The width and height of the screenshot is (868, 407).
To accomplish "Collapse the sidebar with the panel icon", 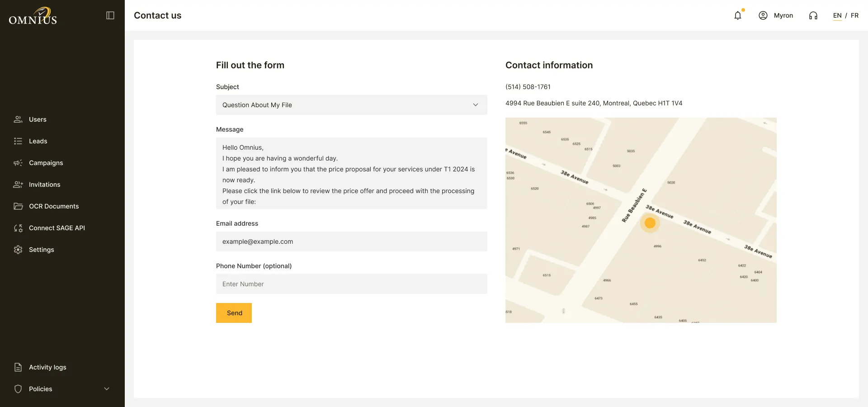I will [110, 15].
